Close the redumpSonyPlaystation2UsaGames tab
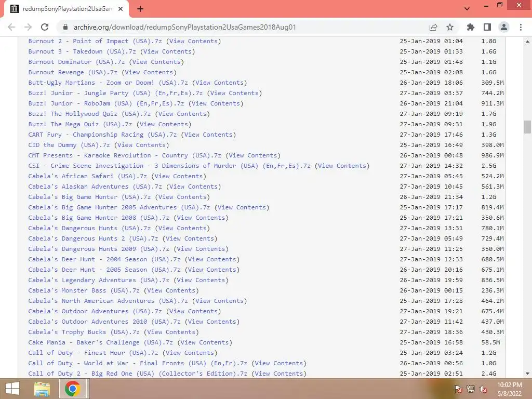Screen dimensions: 532x399 tap(121, 9)
